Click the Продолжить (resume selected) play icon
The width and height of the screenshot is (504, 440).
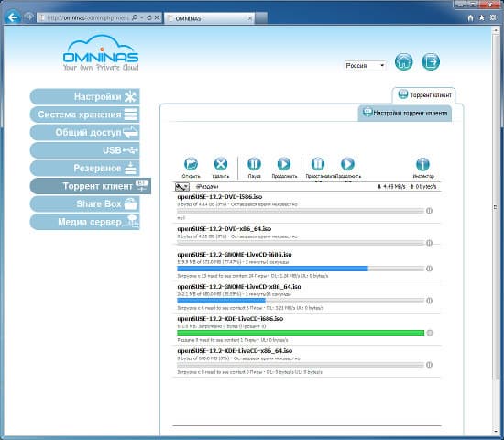click(284, 164)
